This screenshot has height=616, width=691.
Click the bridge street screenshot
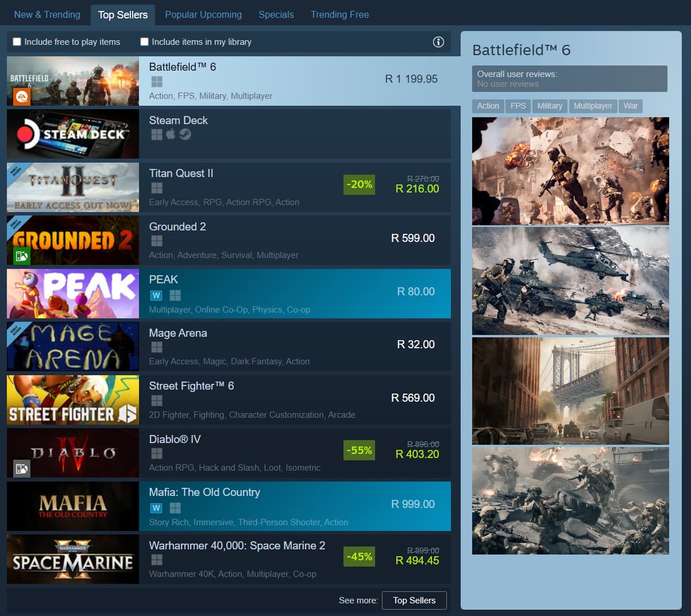tap(570, 391)
